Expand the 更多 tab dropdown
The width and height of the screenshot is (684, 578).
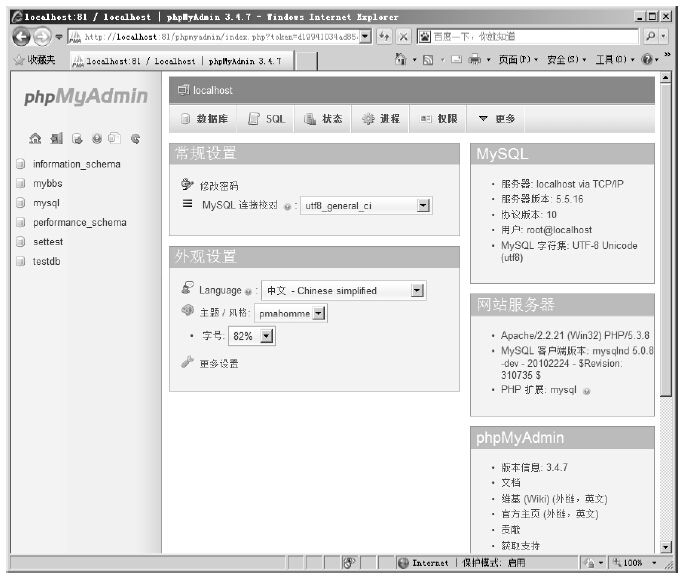[496, 118]
